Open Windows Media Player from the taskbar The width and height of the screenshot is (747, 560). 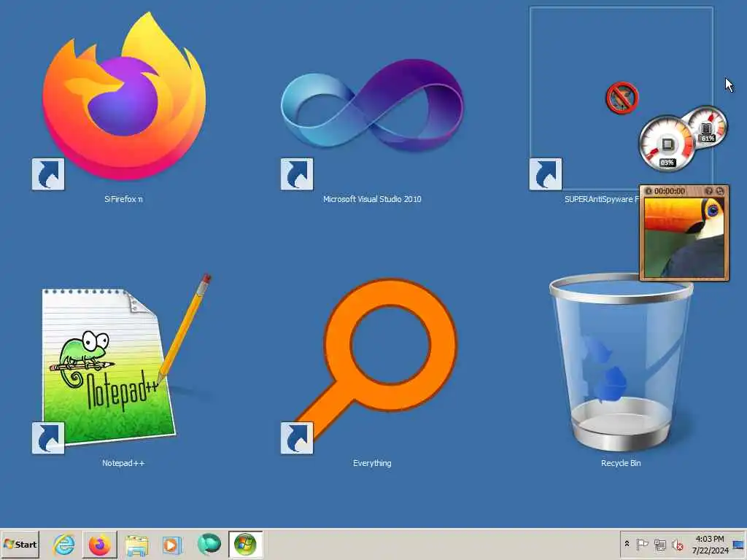coord(172,544)
